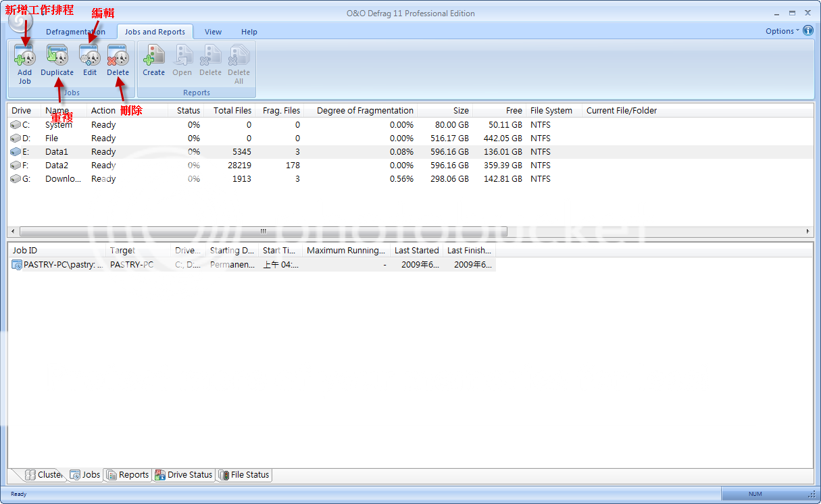Image resolution: width=821 pixels, height=504 pixels.
Task: Select the drive named System
Action: (x=59, y=125)
